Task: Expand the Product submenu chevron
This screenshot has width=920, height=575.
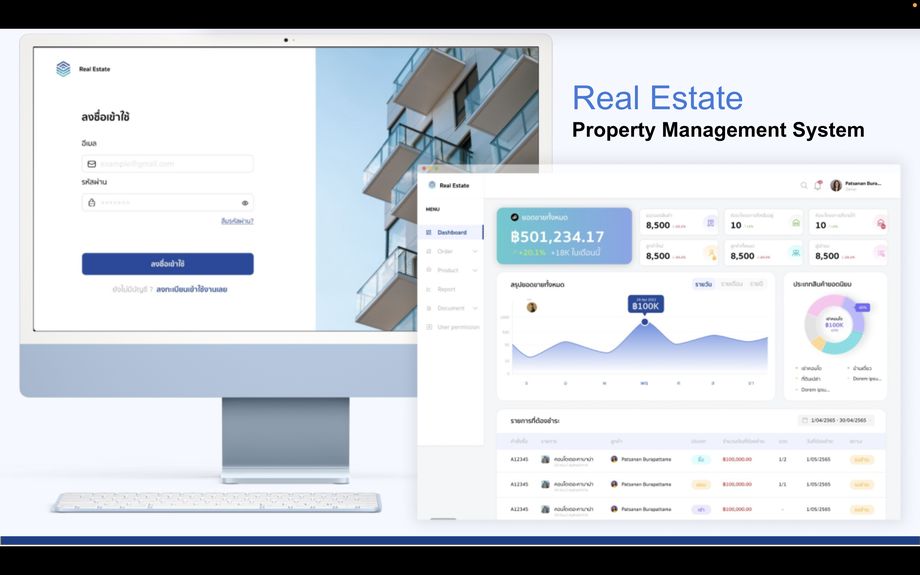Action: tap(475, 270)
